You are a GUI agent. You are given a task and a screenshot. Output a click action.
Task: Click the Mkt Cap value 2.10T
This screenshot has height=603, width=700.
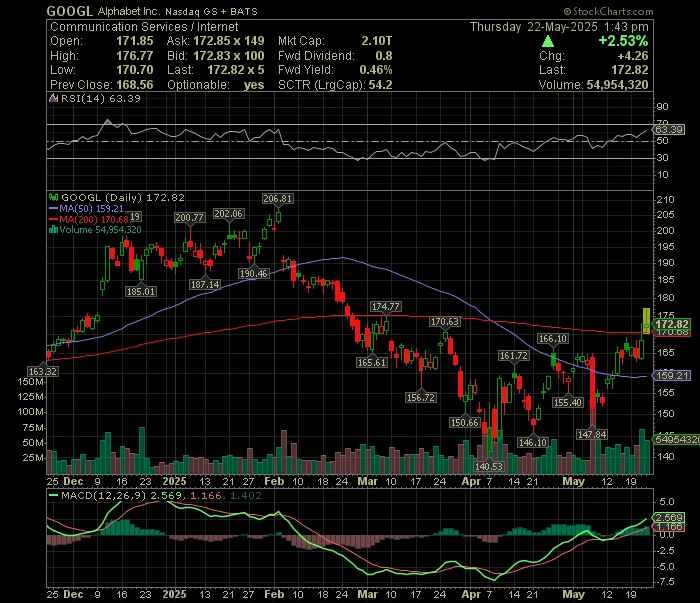tap(376, 41)
